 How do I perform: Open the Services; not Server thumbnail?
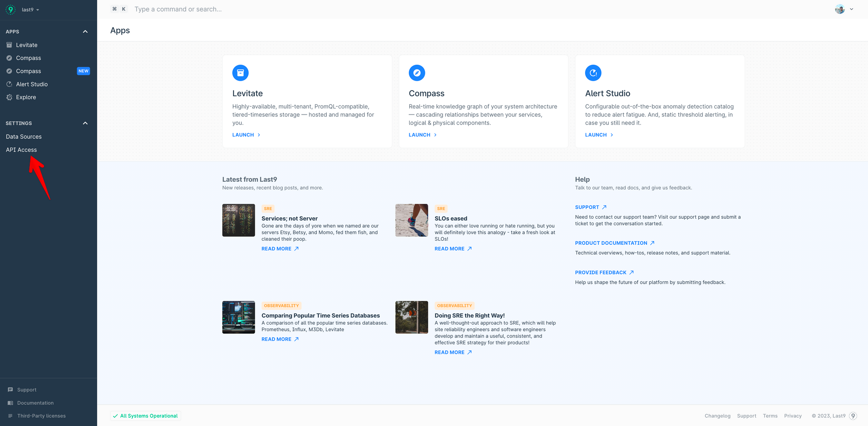point(239,220)
